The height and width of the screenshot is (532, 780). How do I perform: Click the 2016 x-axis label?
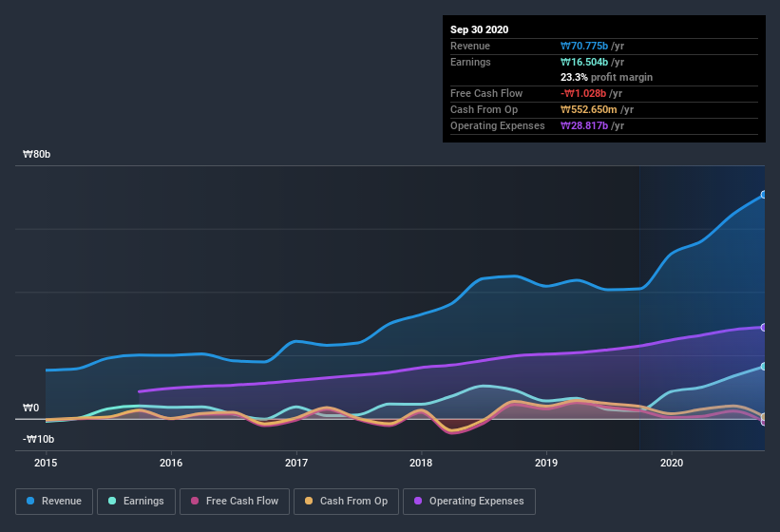pos(171,463)
